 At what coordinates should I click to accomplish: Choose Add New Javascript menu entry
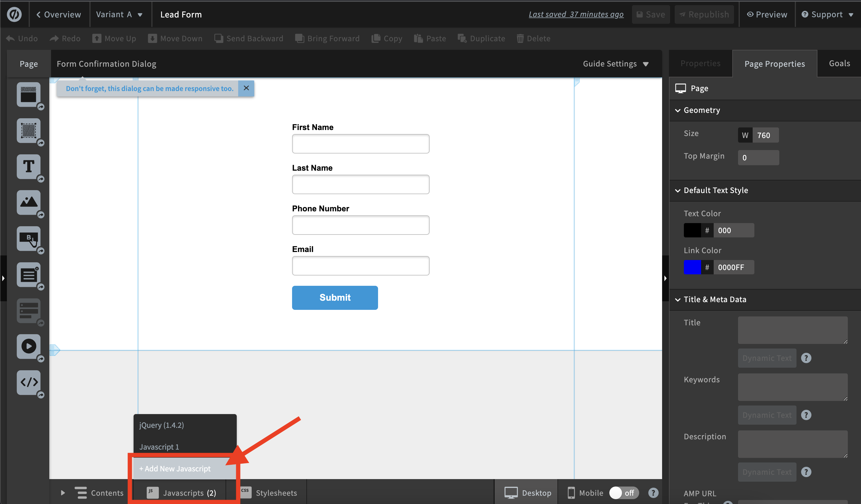tap(175, 468)
